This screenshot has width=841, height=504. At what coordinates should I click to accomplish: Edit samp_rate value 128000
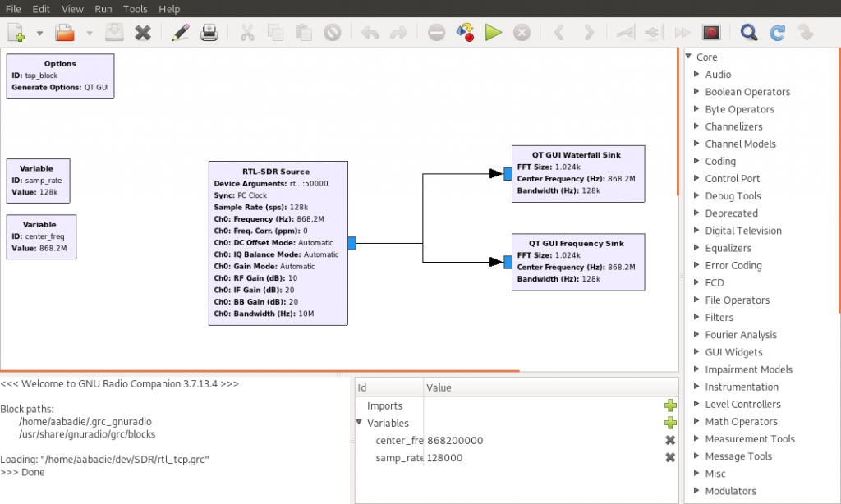pos(444,458)
